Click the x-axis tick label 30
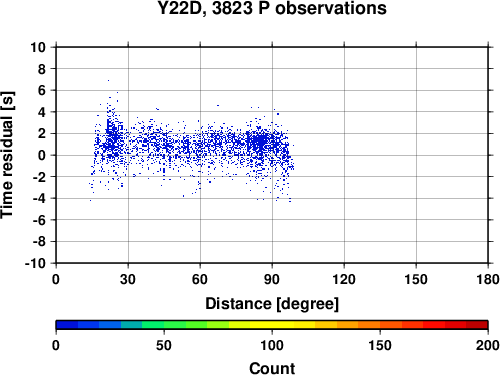This screenshot has width=500, height=375. pyautogui.click(x=128, y=279)
